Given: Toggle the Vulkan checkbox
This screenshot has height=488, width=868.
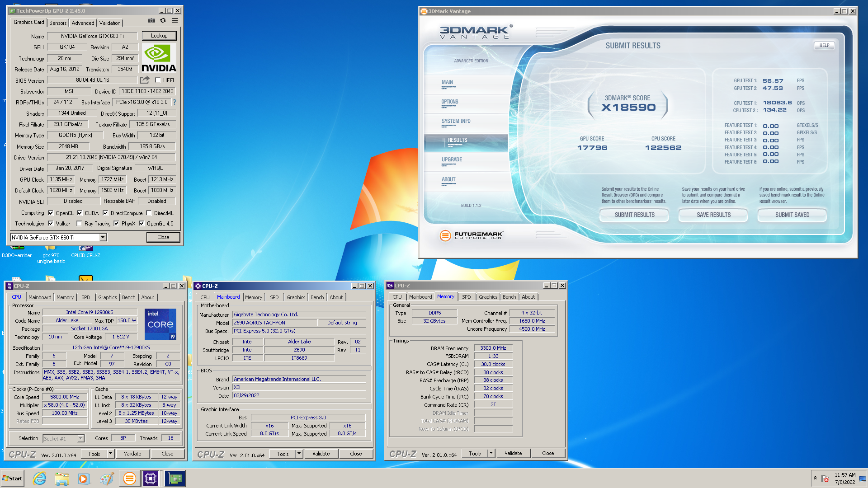Looking at the screenshot, I should point(51,223).
